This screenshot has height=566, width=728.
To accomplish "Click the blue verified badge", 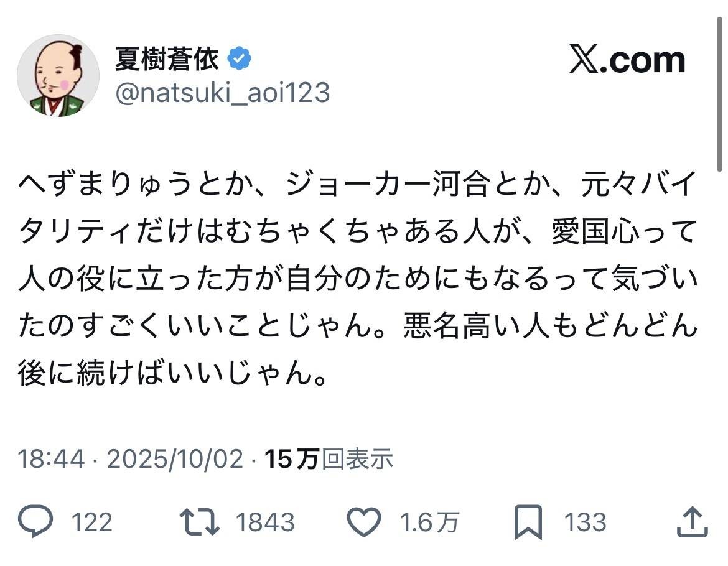I will [x=240, y=60].
